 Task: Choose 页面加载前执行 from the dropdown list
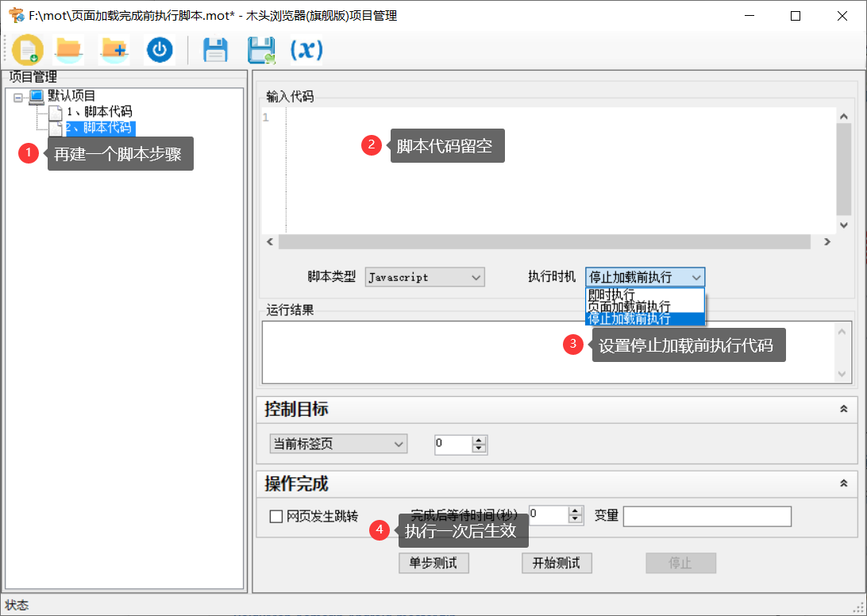[x=629, y=306]
